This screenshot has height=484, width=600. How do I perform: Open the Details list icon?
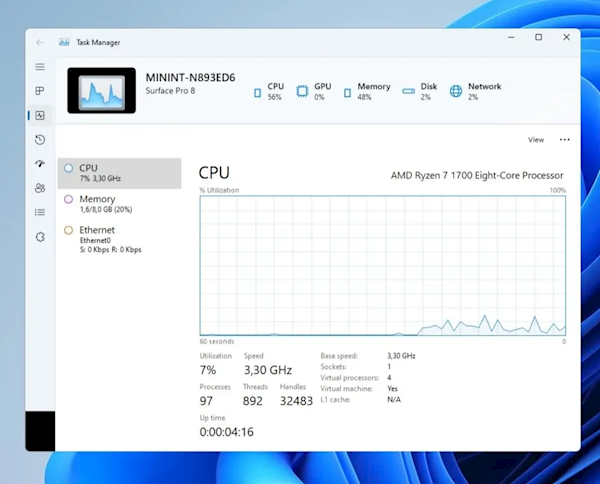tap(40, 212)
